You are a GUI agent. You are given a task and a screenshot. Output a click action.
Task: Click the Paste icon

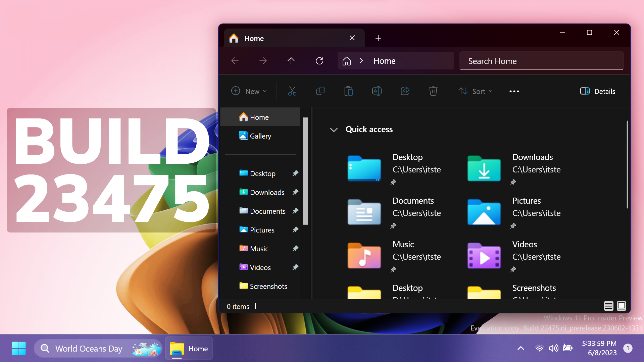(348, 91)
